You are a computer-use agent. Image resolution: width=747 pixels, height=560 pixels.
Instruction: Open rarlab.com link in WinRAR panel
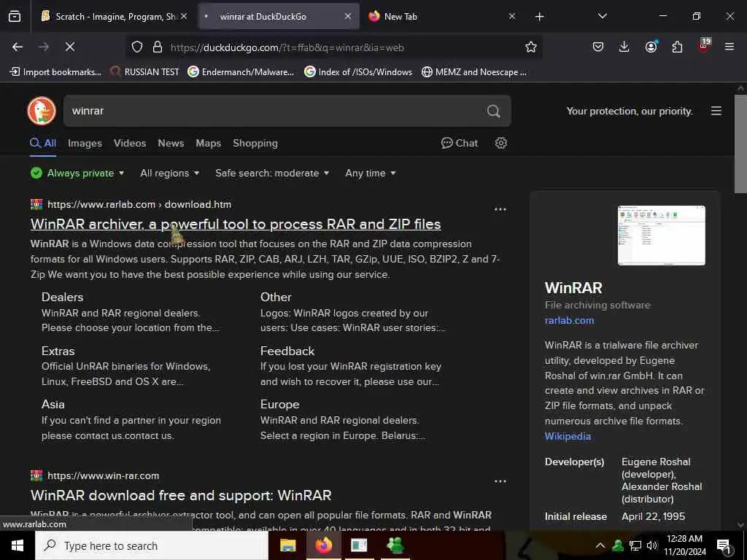pos(569,320)
